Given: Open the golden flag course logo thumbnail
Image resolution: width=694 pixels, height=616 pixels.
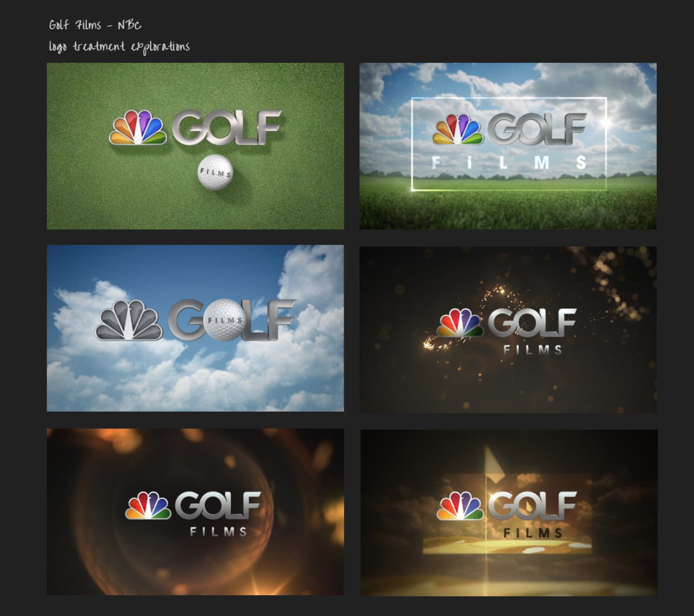Looking at the screenshot, I should pyautogui.click(x=509, y=513).
